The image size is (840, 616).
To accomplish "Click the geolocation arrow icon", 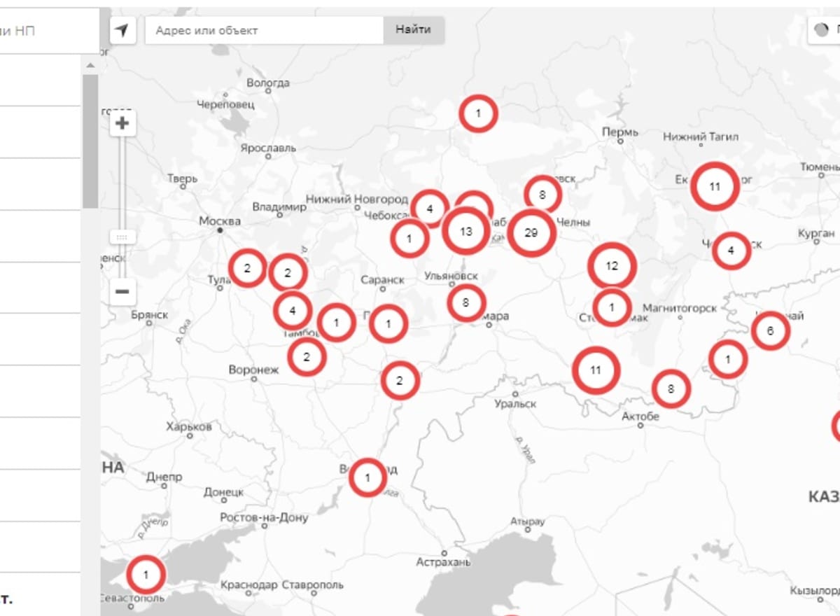I will click(x=122, y=30).
